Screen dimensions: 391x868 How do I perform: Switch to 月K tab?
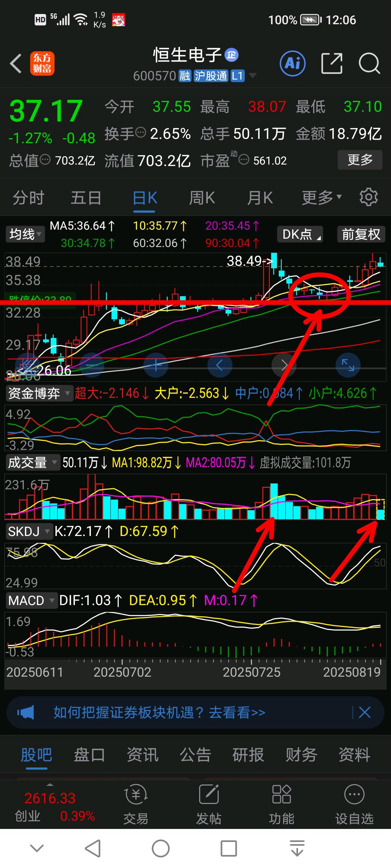(260, 198)
